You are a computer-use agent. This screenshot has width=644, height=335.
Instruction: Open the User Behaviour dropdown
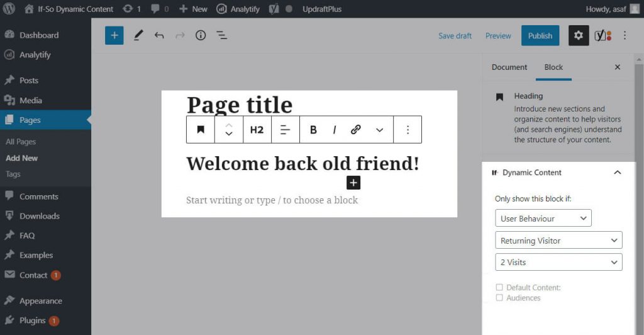543,219
